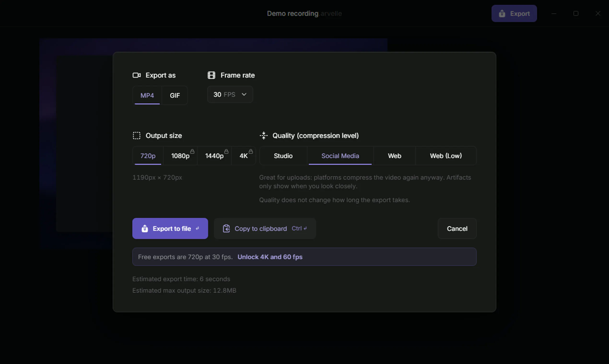Click 'Free exports are 720p at 30 fps.' text
The height and width of the screenshot is (364, 609).
coord(185,257)
